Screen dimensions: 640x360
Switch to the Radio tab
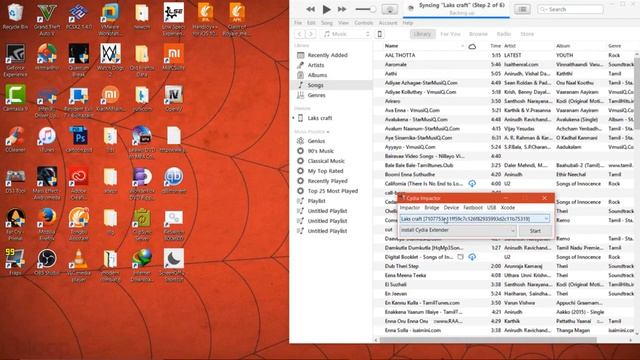504,34
